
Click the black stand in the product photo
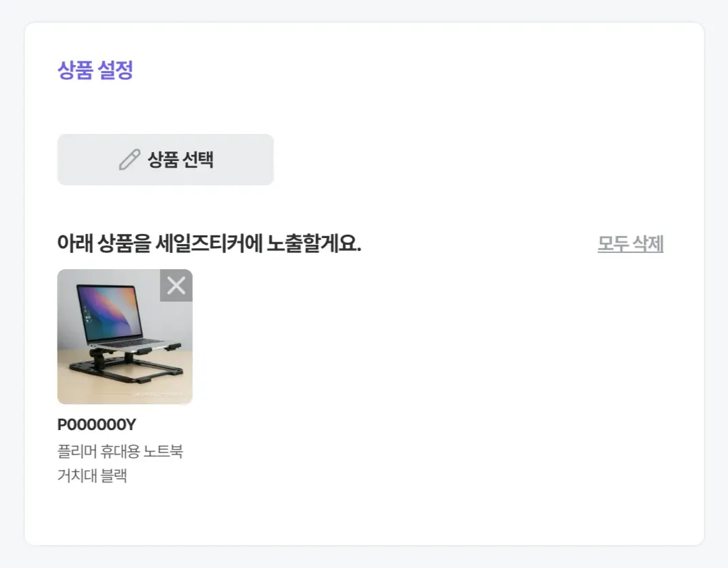pyautogui.click(x=127, y=366)
